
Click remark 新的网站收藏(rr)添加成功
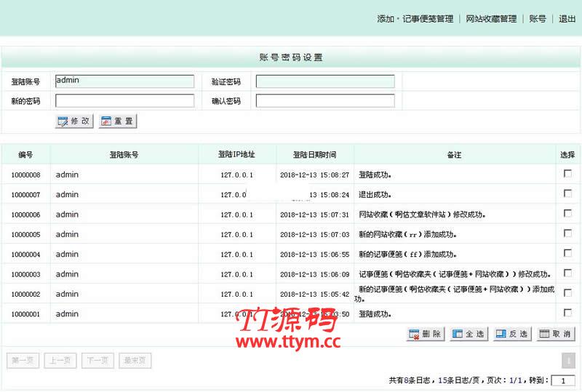[x=407, y=235]
